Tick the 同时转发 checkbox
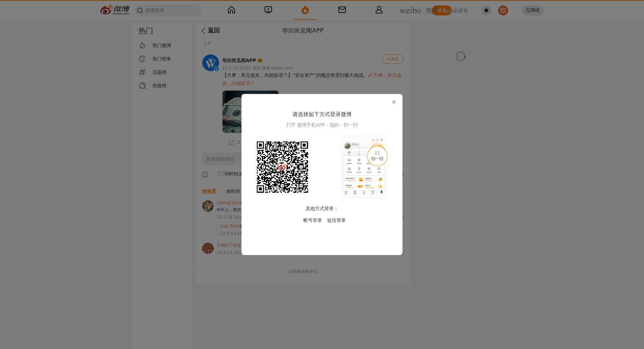 click(x=221, y=174)
